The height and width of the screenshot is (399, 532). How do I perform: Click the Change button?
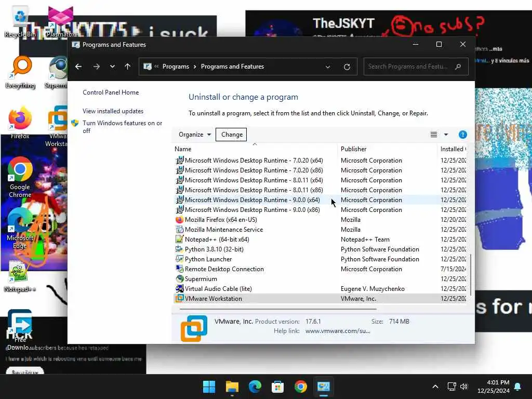[231, 135]
